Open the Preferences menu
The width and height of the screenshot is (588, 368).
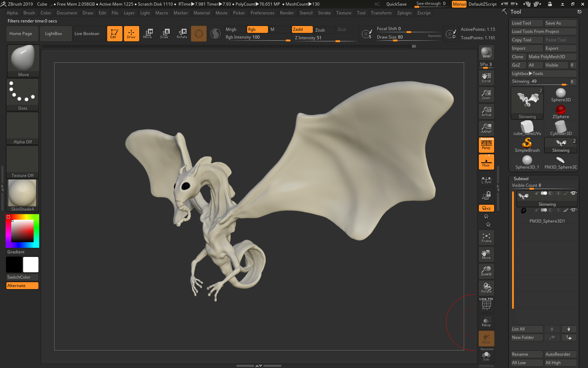point(262,13)
